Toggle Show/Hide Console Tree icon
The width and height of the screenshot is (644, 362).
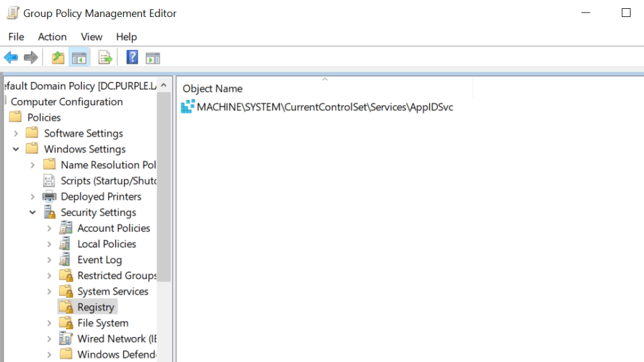(79, 58)
